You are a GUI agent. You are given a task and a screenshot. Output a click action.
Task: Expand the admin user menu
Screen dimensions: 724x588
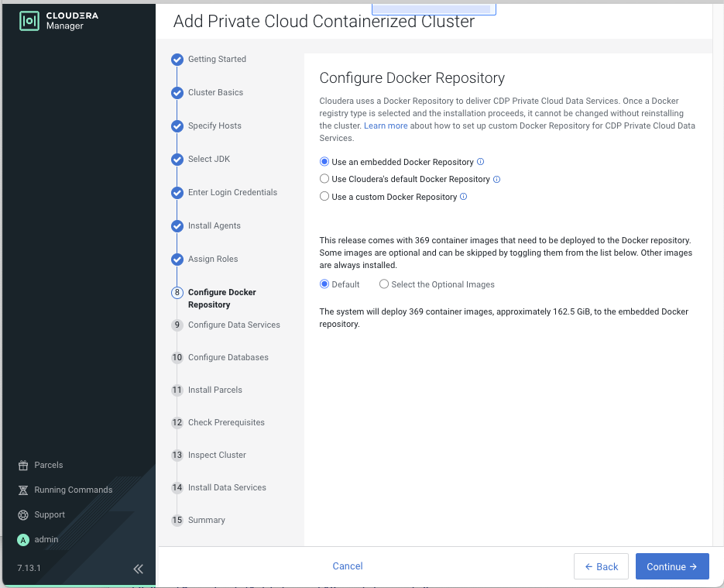(46, 539)
